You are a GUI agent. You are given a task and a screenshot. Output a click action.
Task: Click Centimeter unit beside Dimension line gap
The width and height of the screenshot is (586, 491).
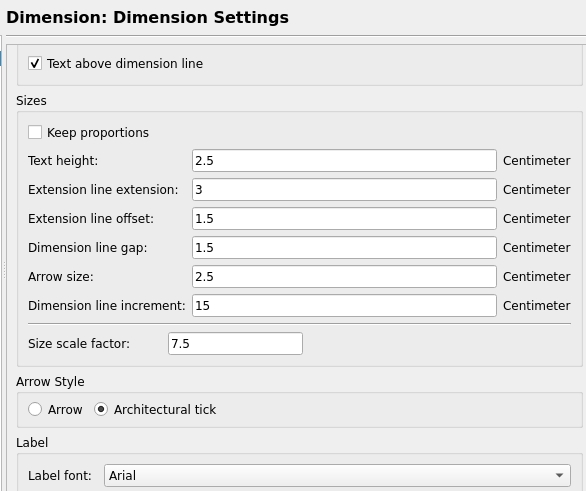tap(537, 247)
